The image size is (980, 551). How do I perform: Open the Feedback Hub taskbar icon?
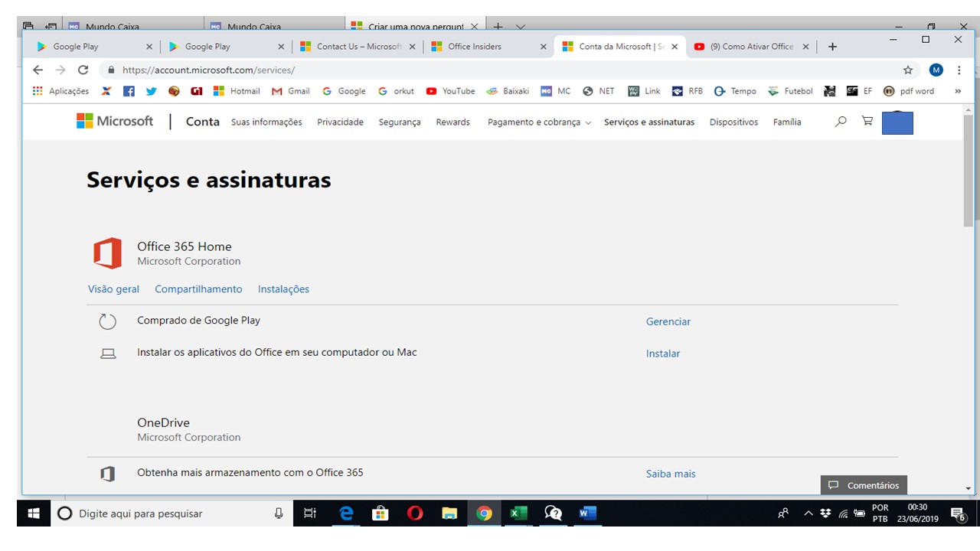tap(553, 514)
